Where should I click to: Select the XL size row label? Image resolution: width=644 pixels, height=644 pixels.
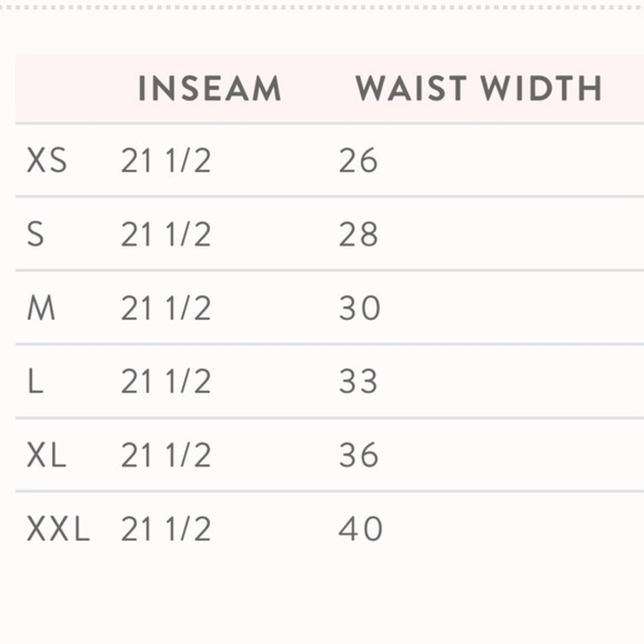pyautogui.click(x=46, y=455)
